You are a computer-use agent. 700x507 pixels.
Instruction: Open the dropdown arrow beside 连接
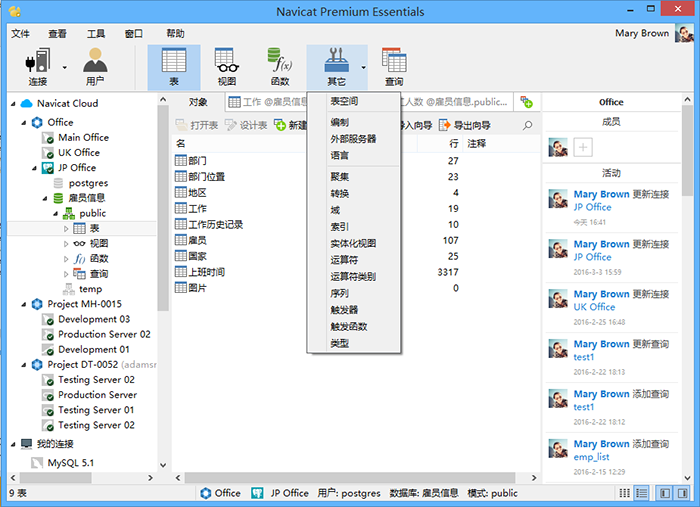(x=65, y=67)
